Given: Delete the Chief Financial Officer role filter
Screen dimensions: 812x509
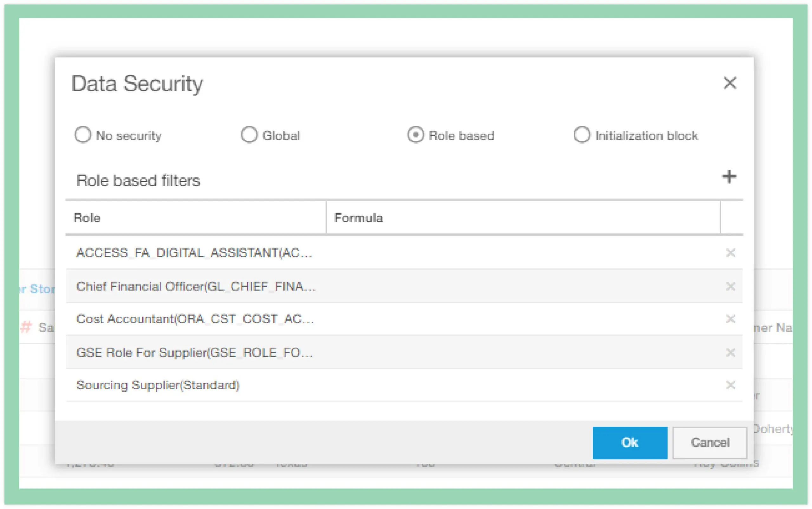Looking at the screenshot, I should pyautogui.click(x=730, y=286).
